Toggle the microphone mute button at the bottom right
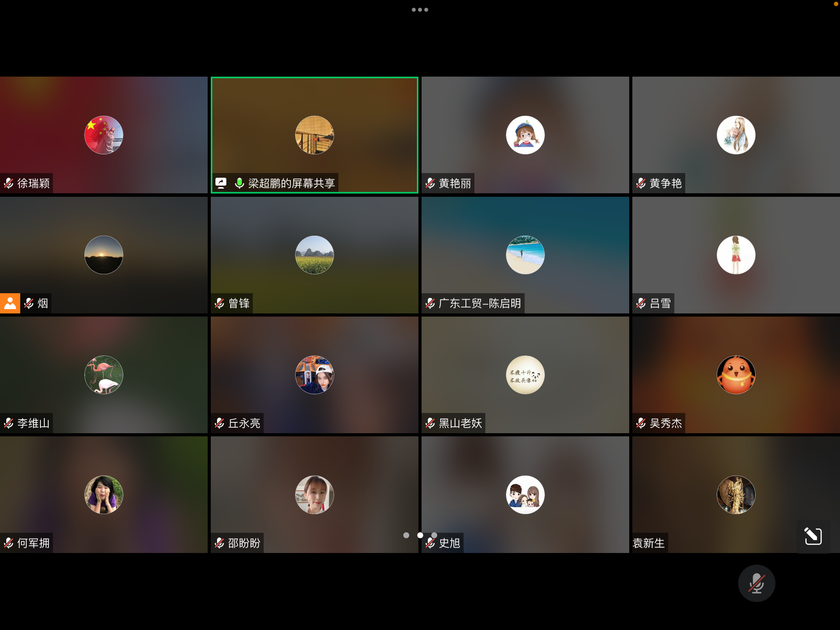Screen dimensions: 840x630 coord(756,583)
